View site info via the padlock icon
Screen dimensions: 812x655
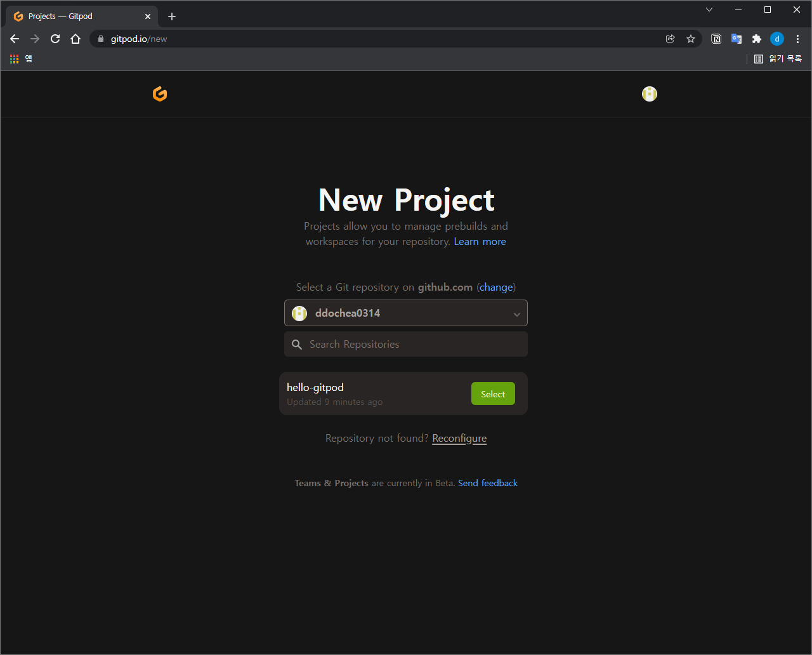[100, 39]
